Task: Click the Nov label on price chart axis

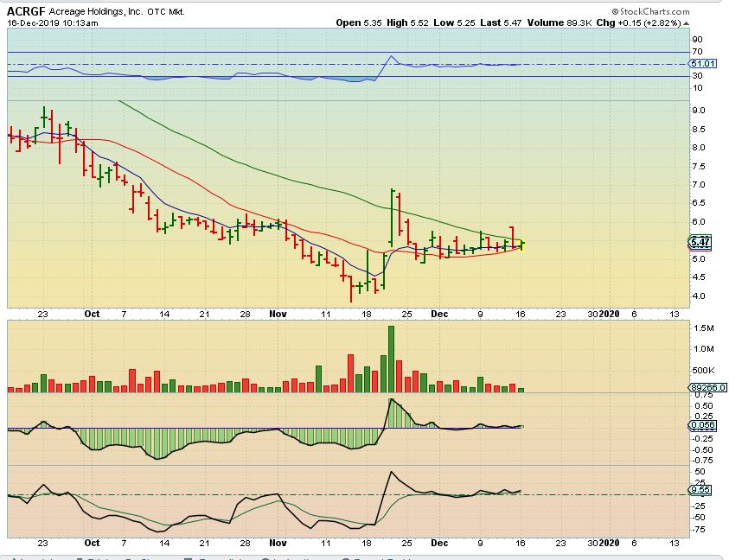Action: [277, 314]
